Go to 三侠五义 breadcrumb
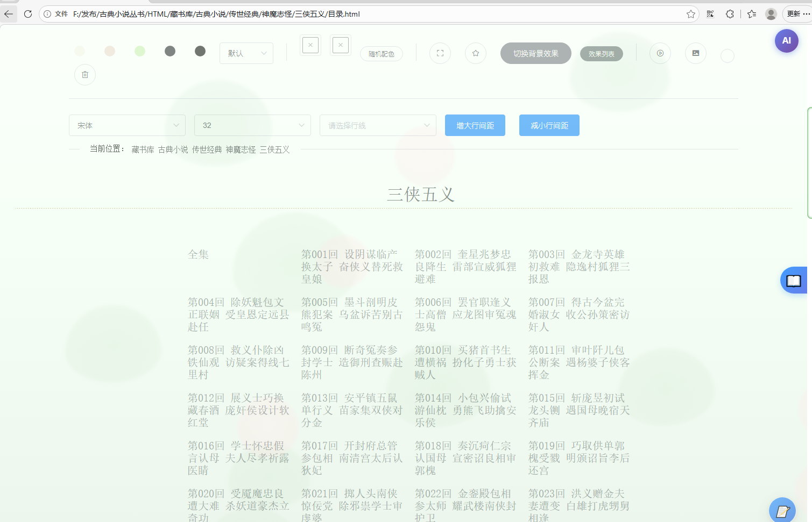The height and width of the screenshot is (522, 812). pos(275,149)
